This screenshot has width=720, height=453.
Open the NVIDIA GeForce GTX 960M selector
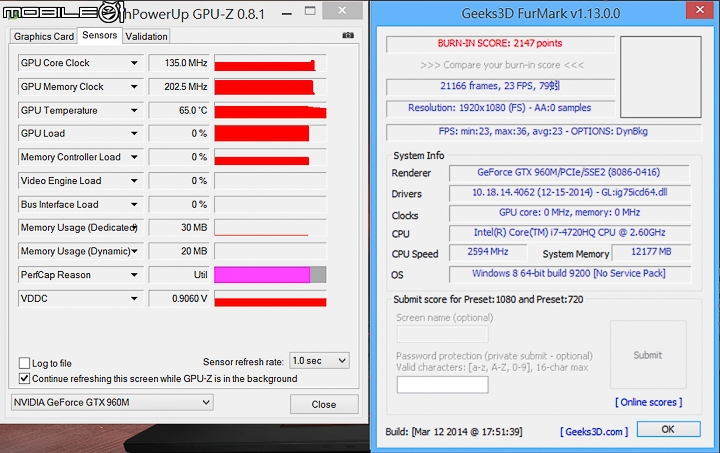click(112, 403)
